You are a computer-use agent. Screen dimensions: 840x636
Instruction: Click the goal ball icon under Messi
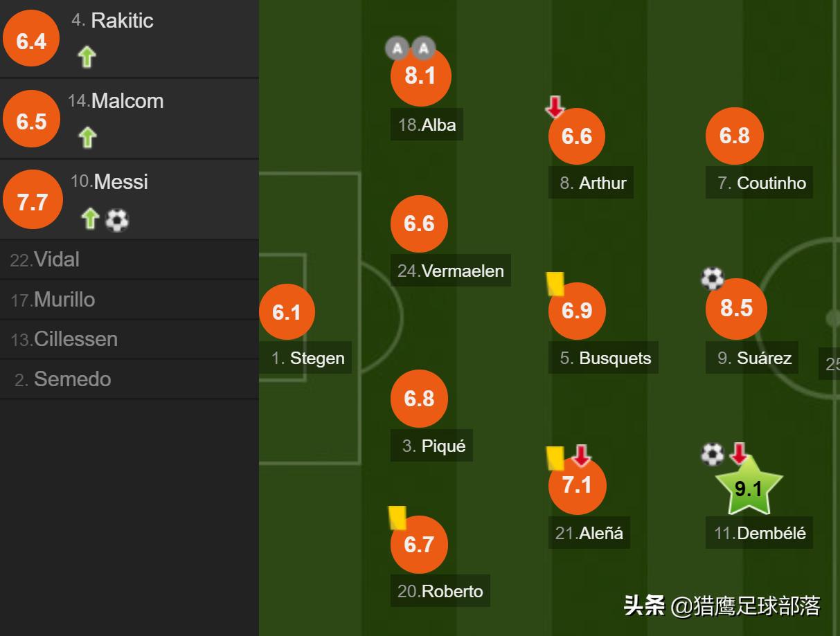(117, 220)
